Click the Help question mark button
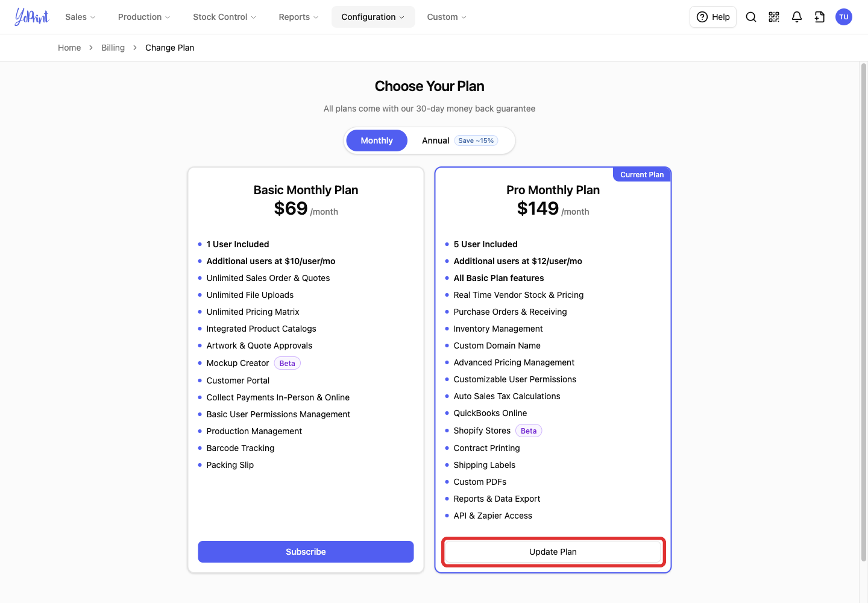 (713, 17)
